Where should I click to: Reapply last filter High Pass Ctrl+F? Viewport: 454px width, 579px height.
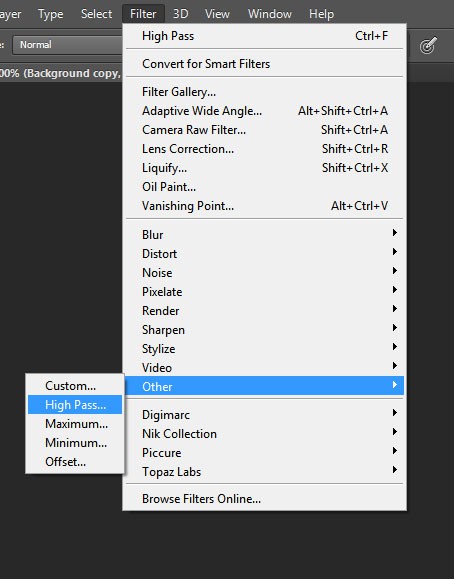[264, 36]
